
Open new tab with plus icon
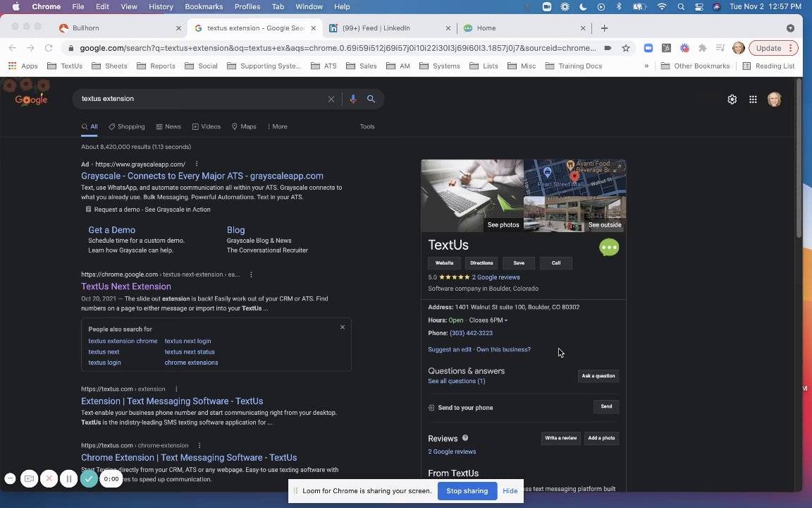pyautogui.click(x=604, y=28)
